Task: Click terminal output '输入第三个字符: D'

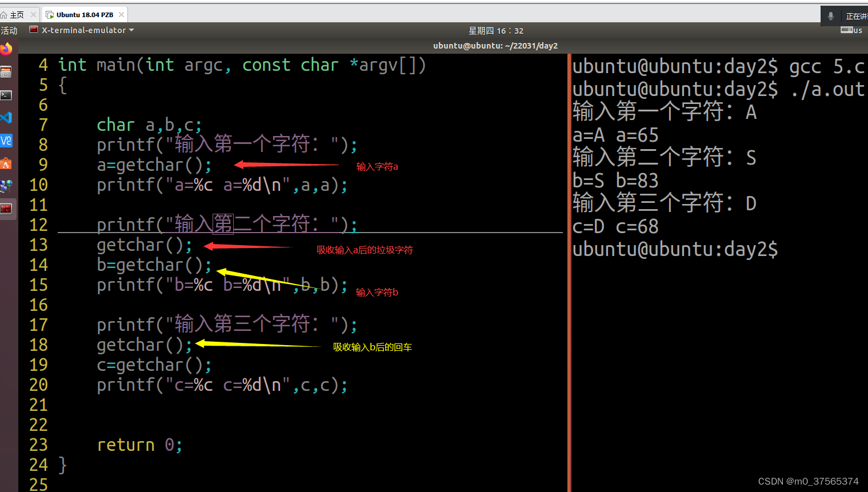Action: tap(665, 203)
